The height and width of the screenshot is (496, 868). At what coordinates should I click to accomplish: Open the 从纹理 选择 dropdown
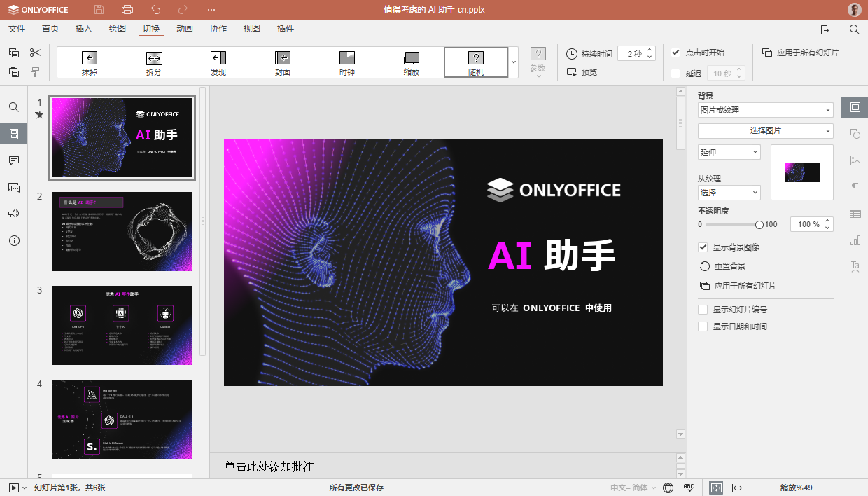[729, 193]
